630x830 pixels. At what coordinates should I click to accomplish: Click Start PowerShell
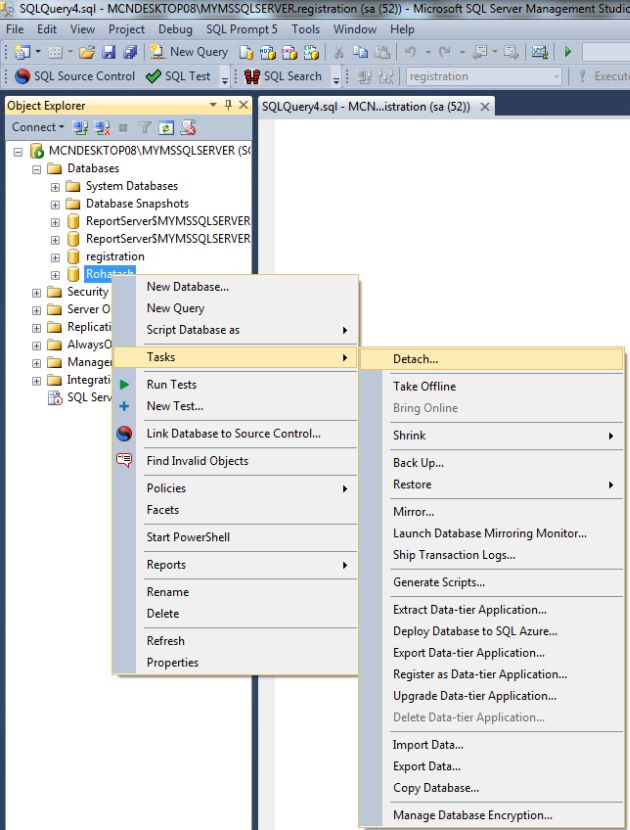click(x=188, y=537)
